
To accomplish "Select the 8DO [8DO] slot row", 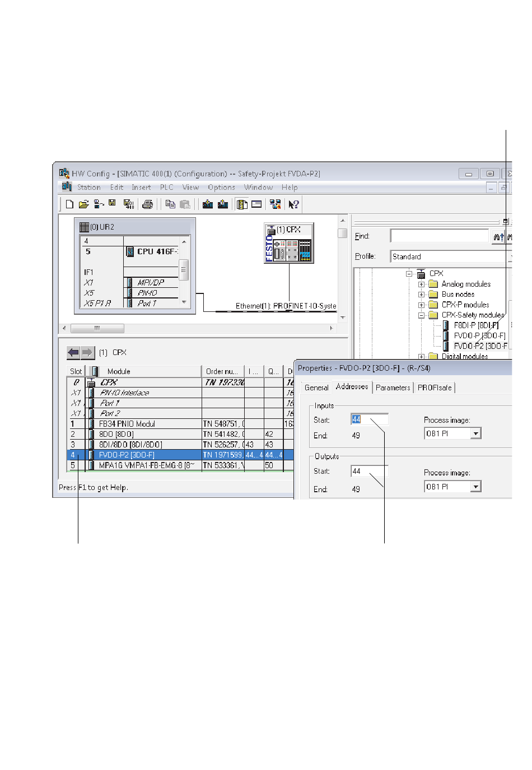I will [x=180, y=434].
